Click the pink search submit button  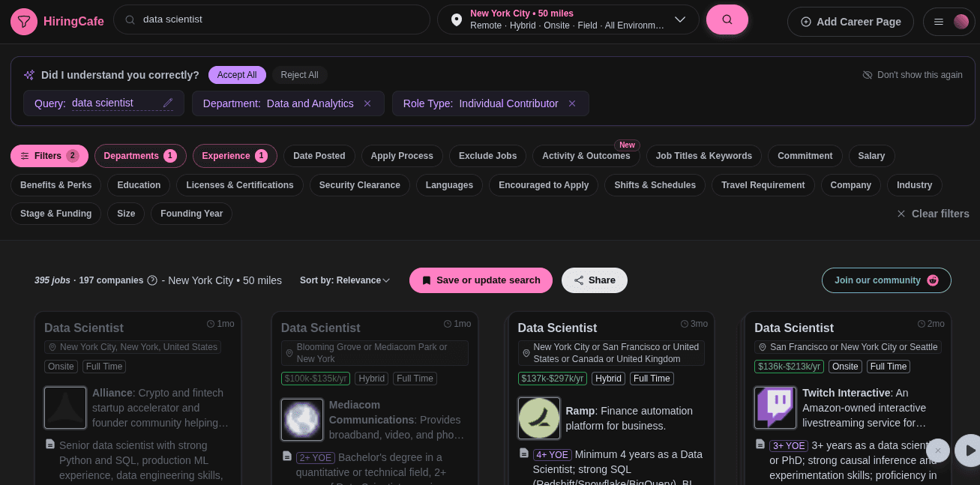click(x=727, y=19)
